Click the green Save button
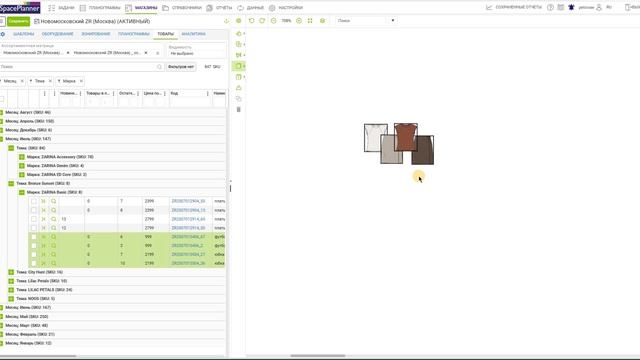The image size is (640, 360). (x=18, y=21)
